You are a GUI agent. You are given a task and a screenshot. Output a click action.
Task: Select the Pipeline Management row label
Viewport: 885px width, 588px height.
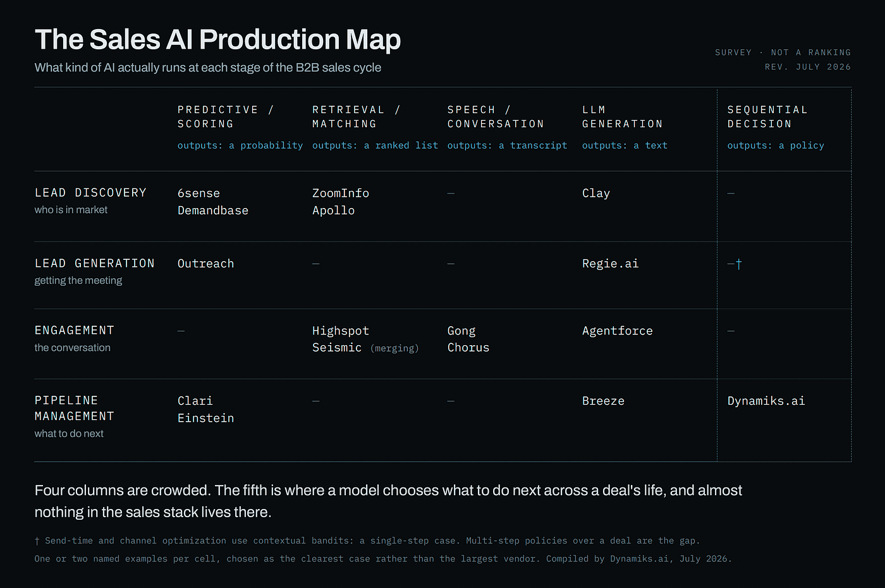(75, 408)
